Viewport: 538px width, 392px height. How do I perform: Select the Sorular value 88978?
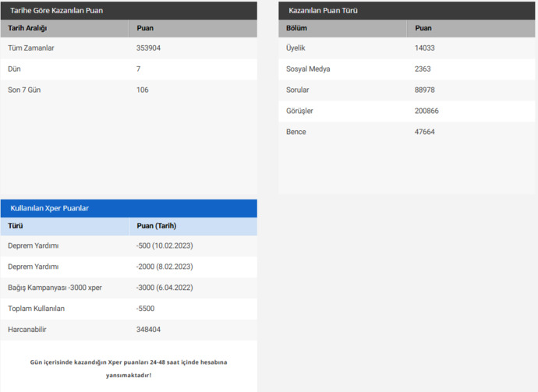click(x=424, y=90)
